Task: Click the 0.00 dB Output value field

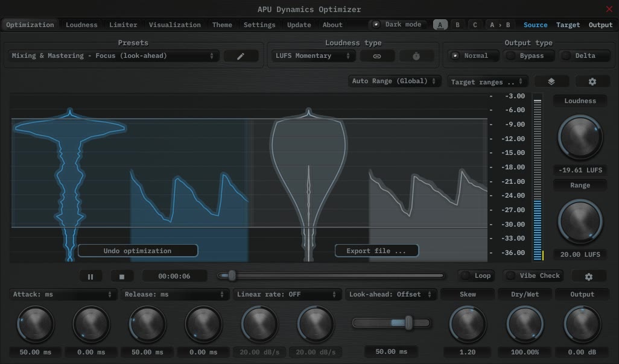Action: pyautogui.click(x=582, y=352)
